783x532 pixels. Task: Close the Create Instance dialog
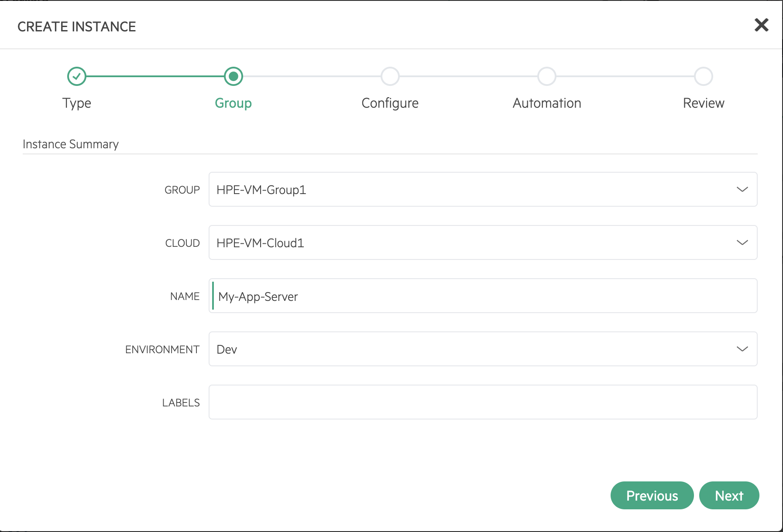pos(761,25)
